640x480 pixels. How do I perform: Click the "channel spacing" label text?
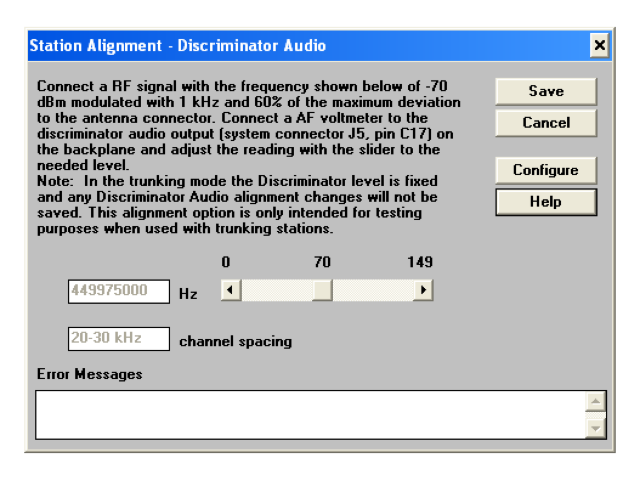(x=235, y=341)
